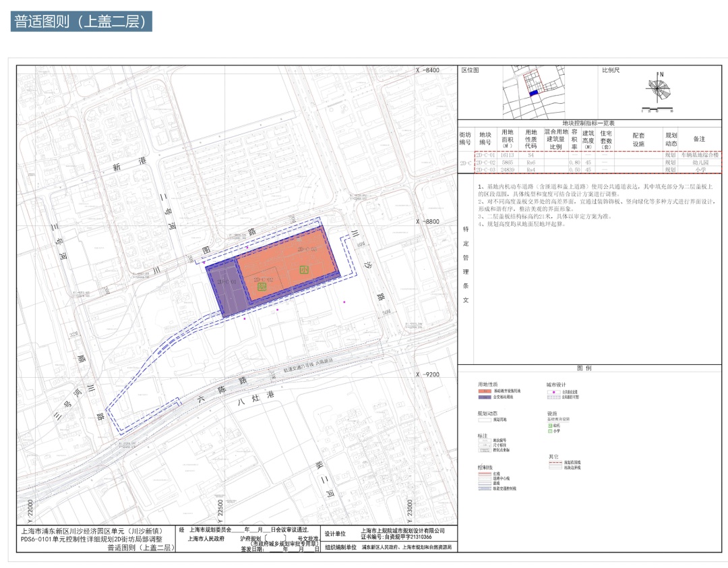Click the 2D-C-01 row in indicator table

[597, 154]
